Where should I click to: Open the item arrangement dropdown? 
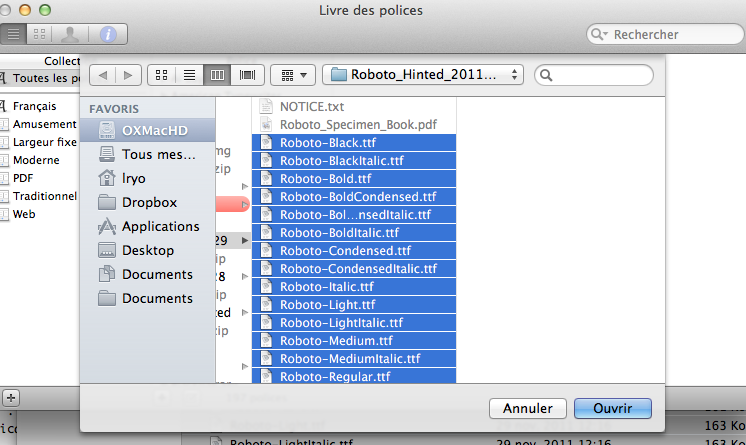[294, 75]
